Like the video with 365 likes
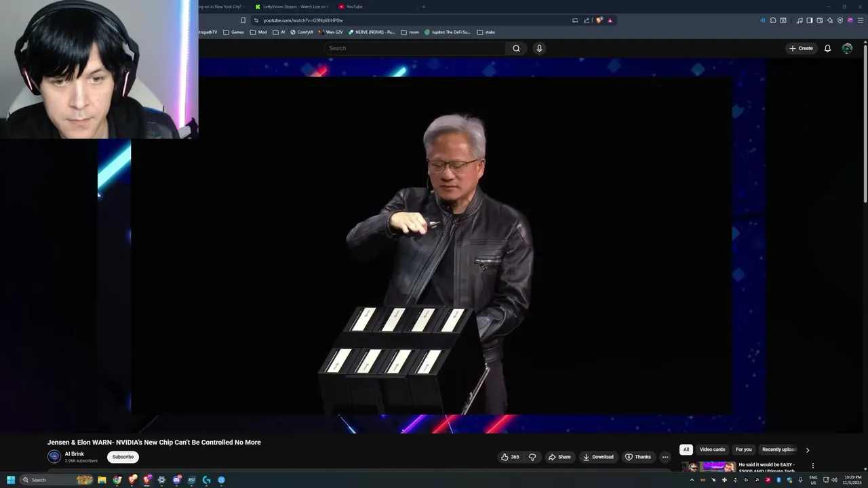Screen dimensions: 868x488 pyautogui.click(x=510, y=457)
